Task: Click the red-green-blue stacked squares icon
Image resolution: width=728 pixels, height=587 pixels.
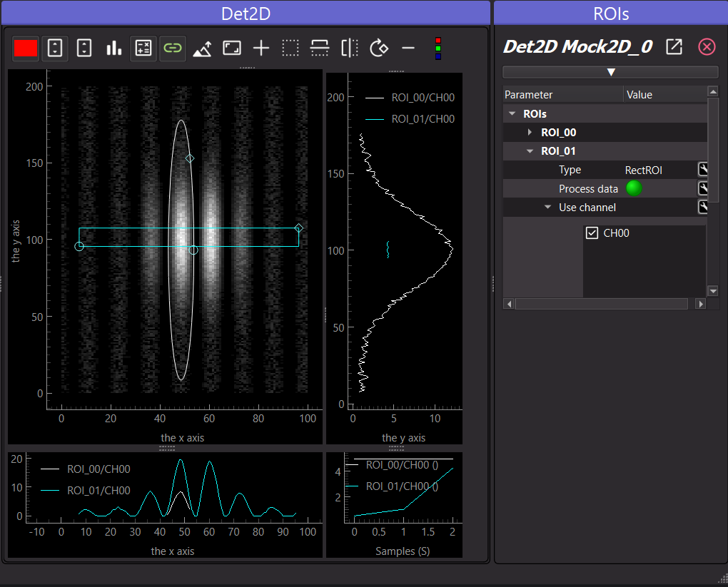Action: pos(438,49)
